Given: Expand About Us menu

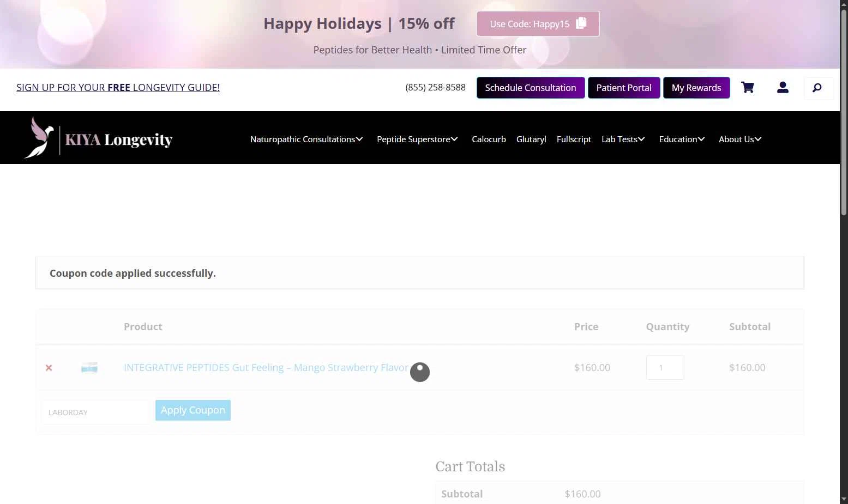Looking at the screenshot, I should [740, 139].
